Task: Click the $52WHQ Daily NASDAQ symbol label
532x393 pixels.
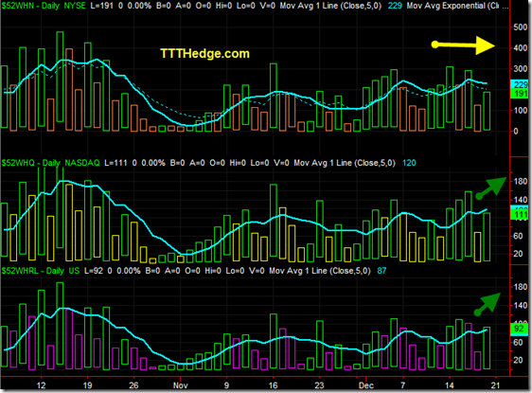Action: (50, 163)
